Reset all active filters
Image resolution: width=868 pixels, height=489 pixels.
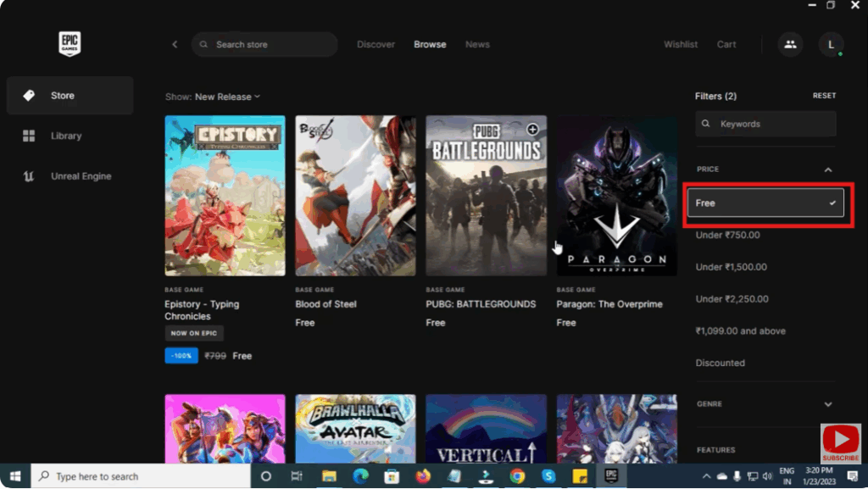coord(824,96)
